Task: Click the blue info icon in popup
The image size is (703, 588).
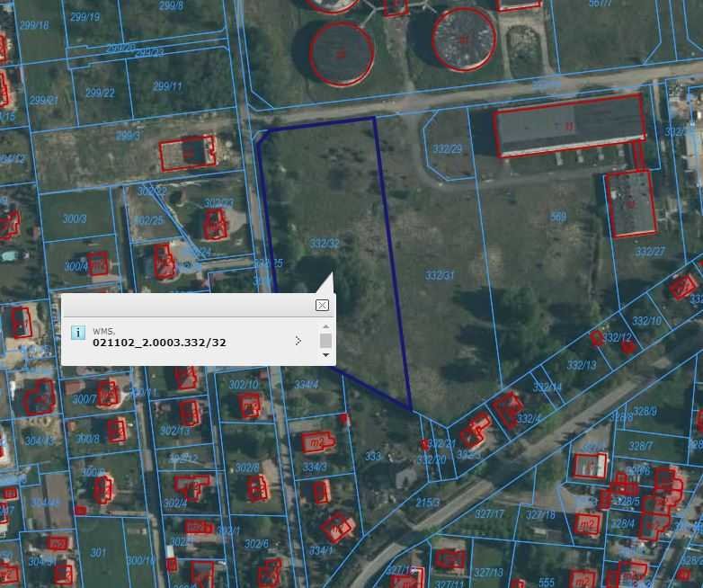Action: tap(78, 333)
